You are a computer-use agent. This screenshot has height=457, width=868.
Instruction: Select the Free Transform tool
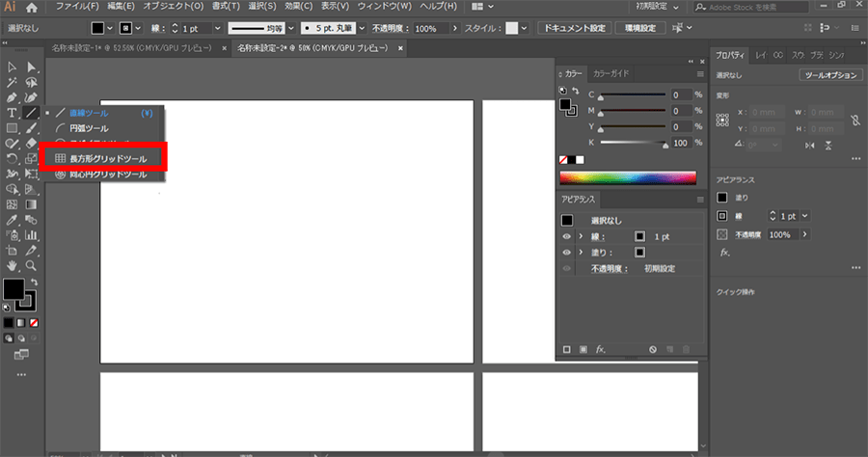32,175
